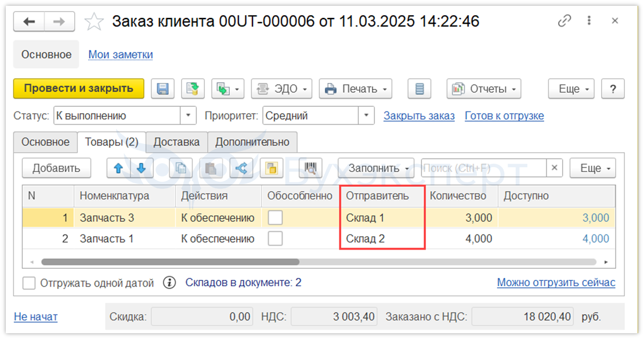This screenshot has height=339, width=644.
Task: Open the create-based-on dropdown icon
Action: point(228,89)
